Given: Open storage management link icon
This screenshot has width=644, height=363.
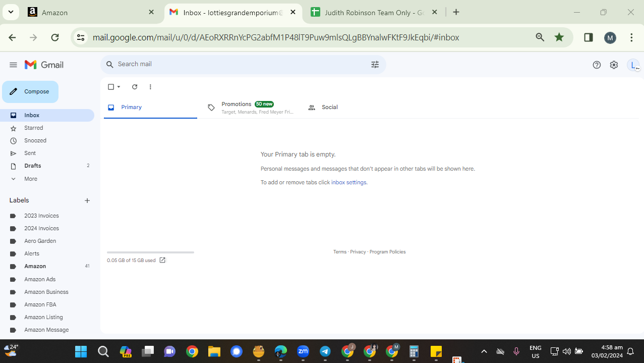Looking at the screenshot, I should coord(162,260).
